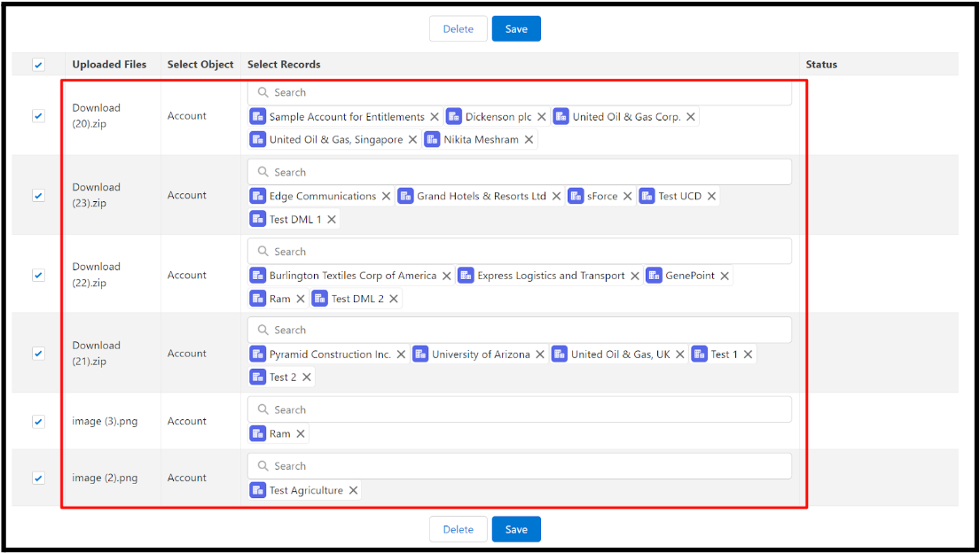
Task: Uncheck the Download (21).zip row checkbox
Action: coord(39,353)
